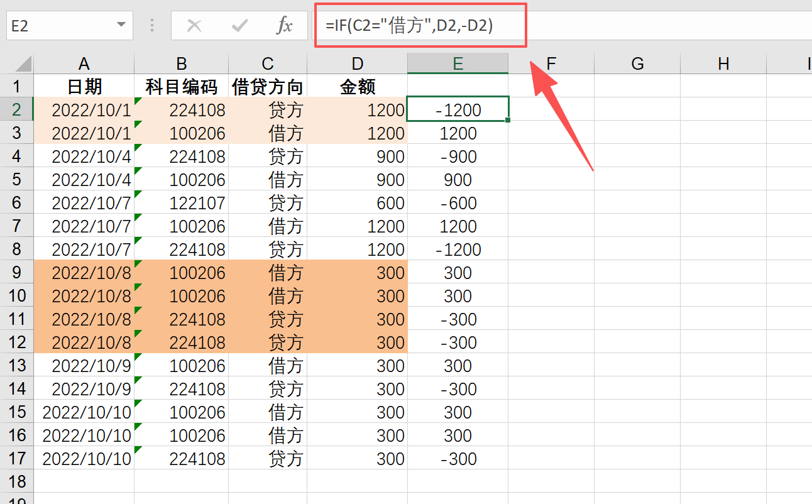Image resolution: width=812 pixels, height=504 pixels.
Task: Select row 17 header
Action: click(17, 458)
